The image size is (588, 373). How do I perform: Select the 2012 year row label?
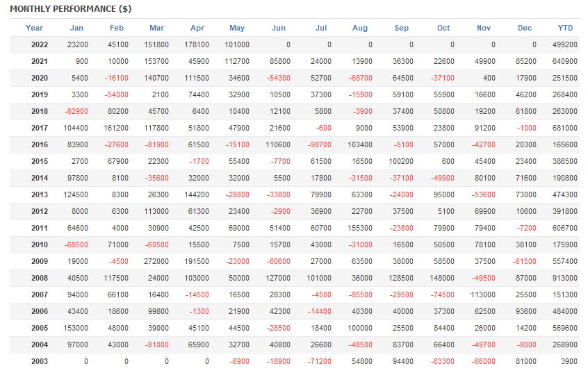(40, 211)
